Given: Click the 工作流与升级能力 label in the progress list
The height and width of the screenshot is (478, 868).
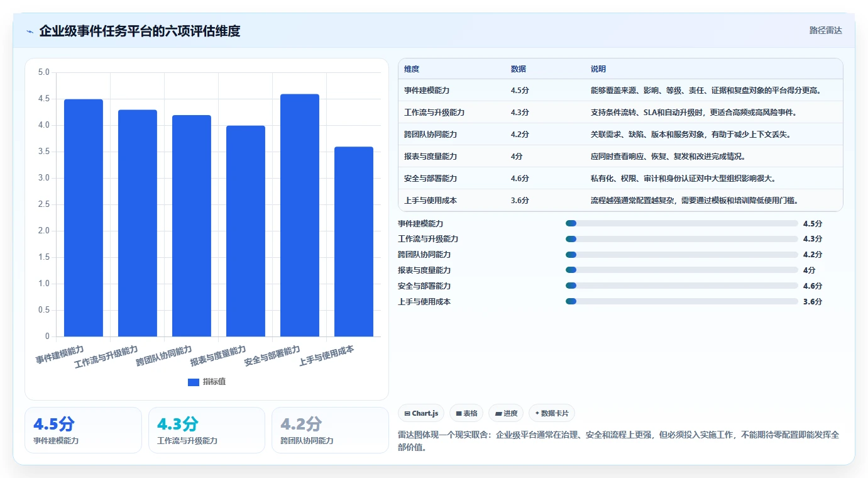Looking at the screenshot, I should (x=428, y=239).
